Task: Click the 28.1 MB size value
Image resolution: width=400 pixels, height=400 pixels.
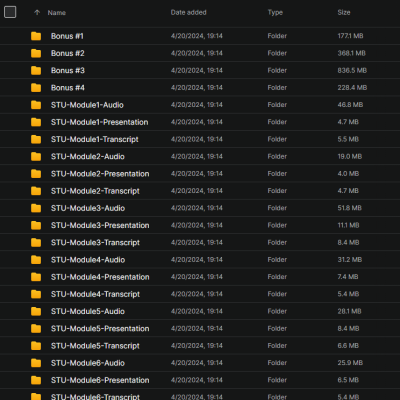Action: (349, 311)
